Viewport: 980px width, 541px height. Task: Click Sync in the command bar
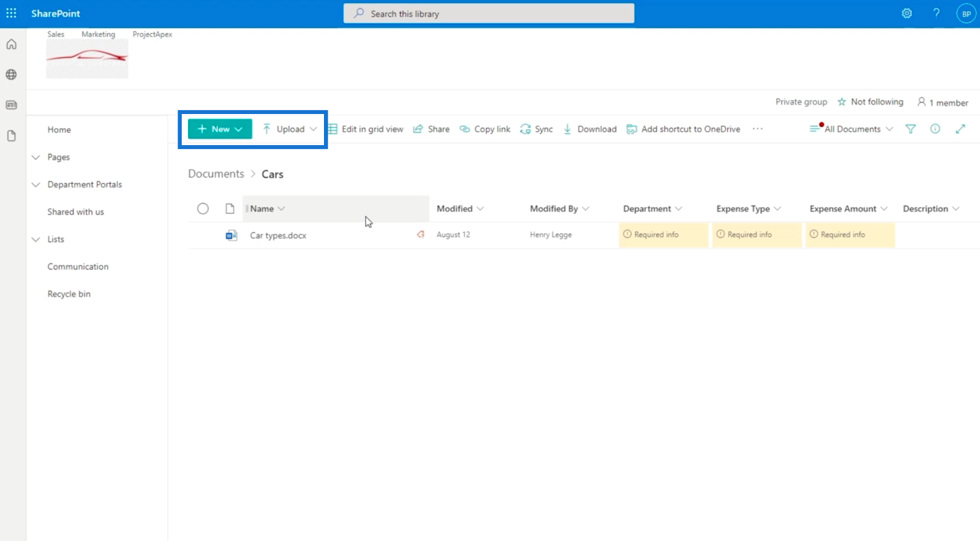(x=537, y=129)
